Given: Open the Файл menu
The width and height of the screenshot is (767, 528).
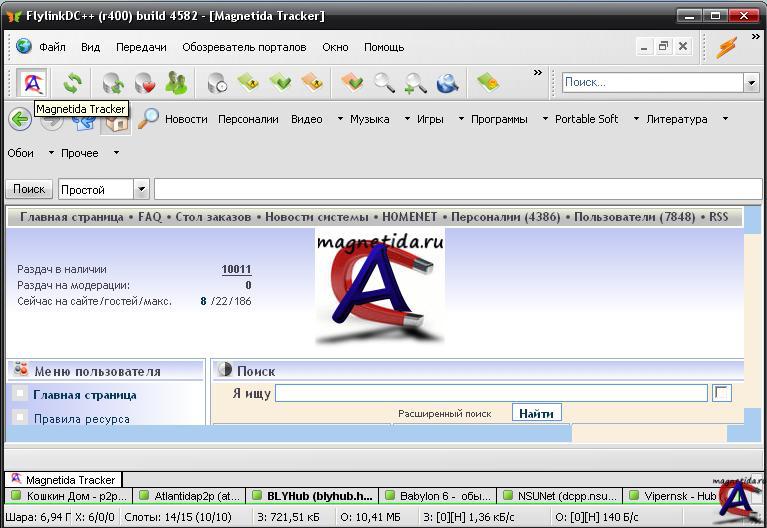Looking at the screenshot, I should click(x=52, y=47).
